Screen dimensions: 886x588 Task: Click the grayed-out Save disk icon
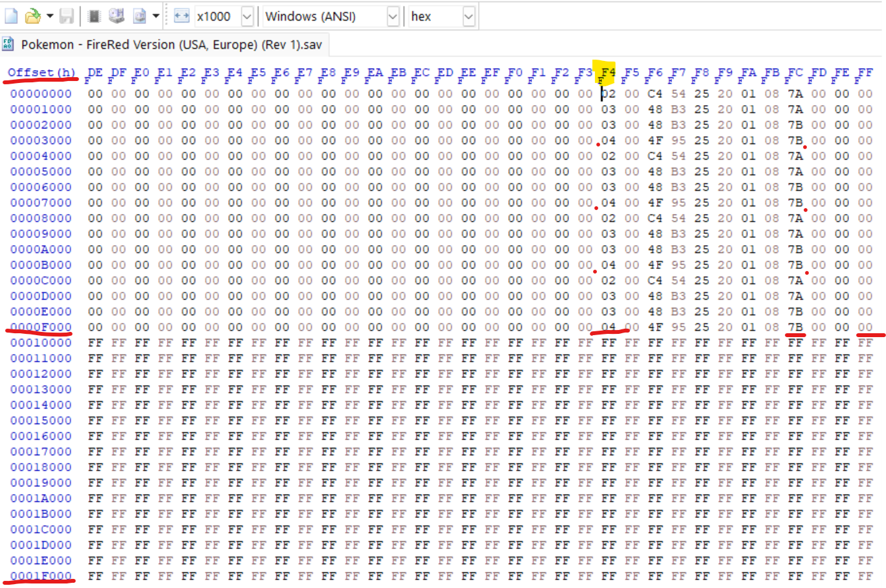tap(66, 16)
